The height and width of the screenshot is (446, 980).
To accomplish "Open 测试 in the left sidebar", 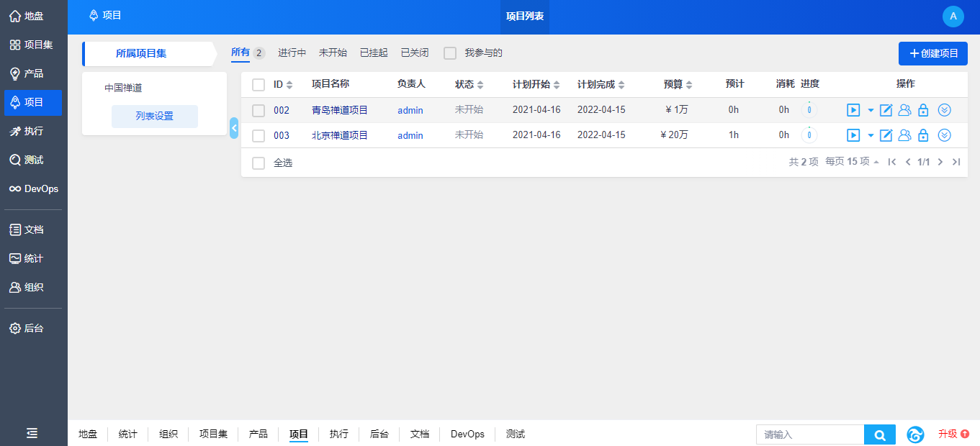I will (x=34, y=160).
